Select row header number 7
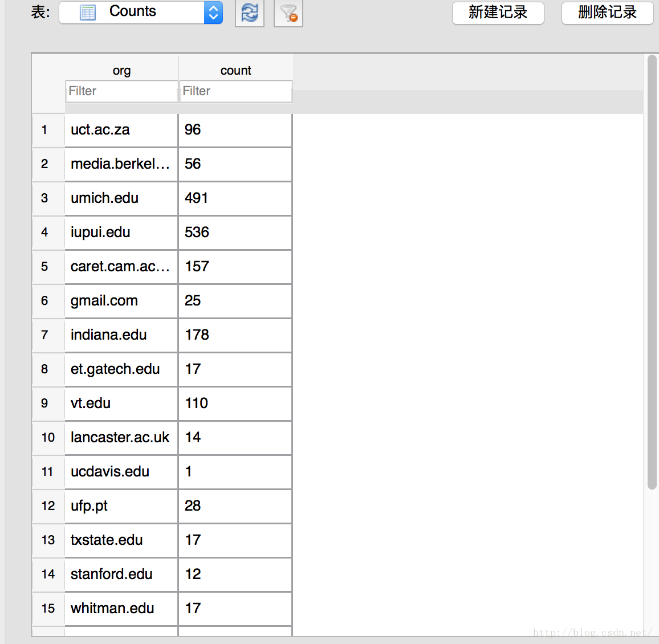Image resolution: width=659 pixels, height=644 pixels. point(48,335)
